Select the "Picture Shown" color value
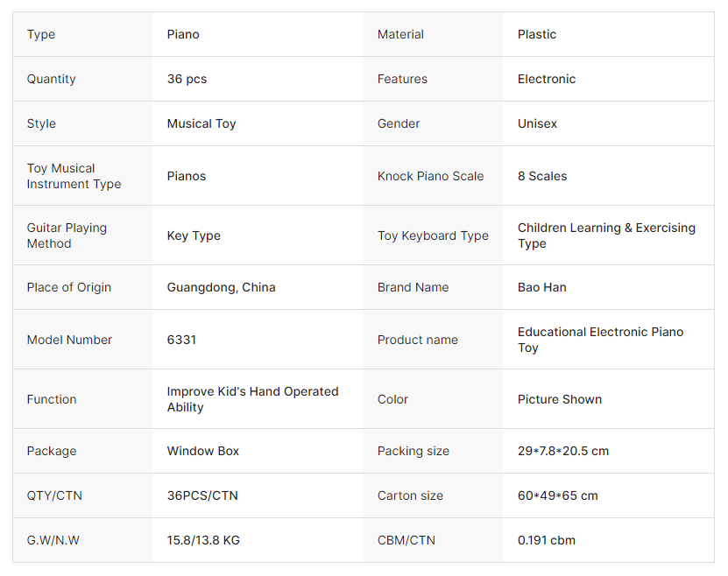 pyautogui.click(x=559, y=399)
